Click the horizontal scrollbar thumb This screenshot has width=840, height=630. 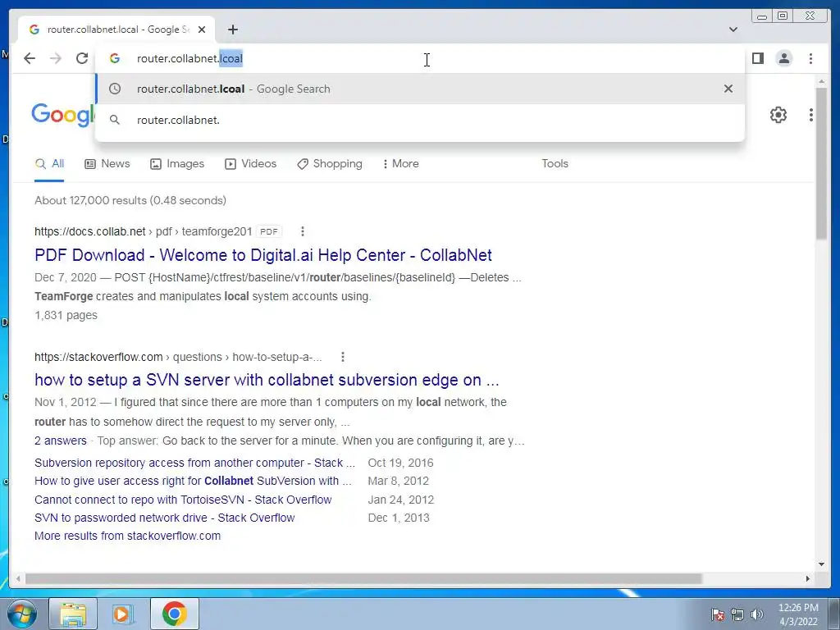(363, 578)
